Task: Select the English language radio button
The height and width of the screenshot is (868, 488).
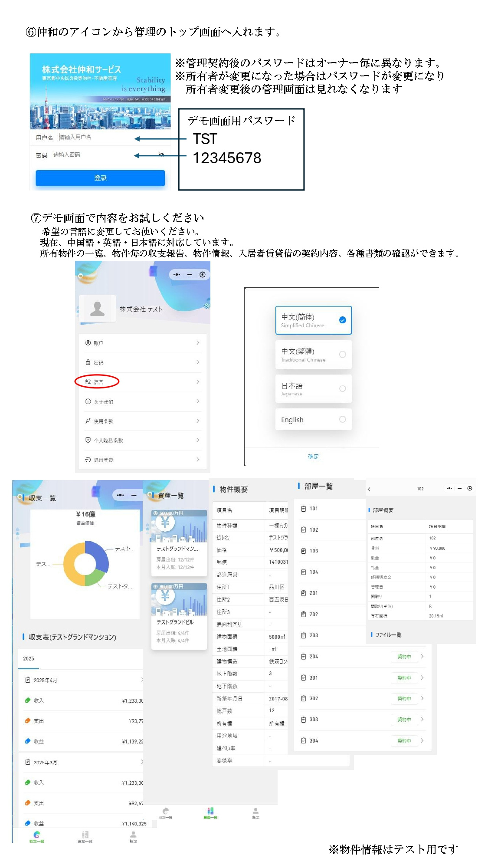Action: coord(342,419)
